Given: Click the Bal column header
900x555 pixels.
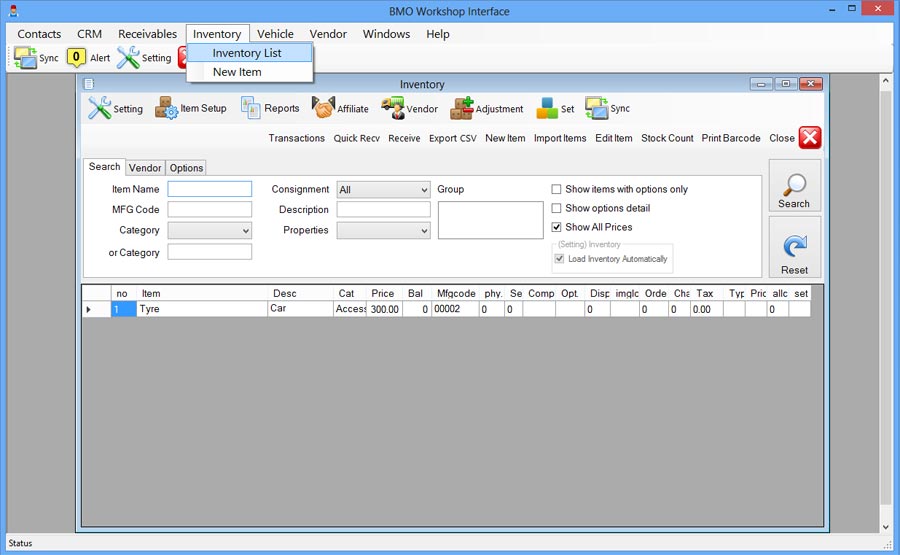Looking at the screenshot, I should pyautogui.click(x=417, y=293).
